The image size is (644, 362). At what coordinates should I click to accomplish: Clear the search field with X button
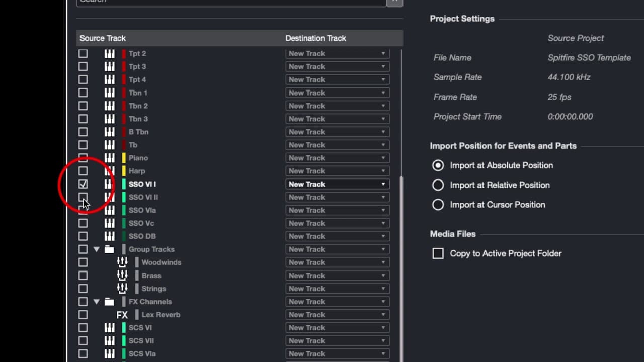click(394, 2)
